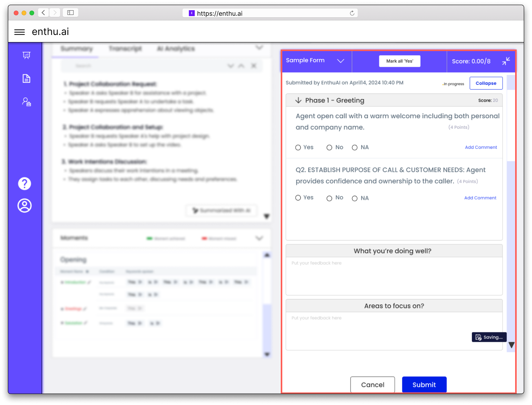Open the presentation board sidebar icon
The width and height of the screenshot is (532, 405).
coord(26,55)
